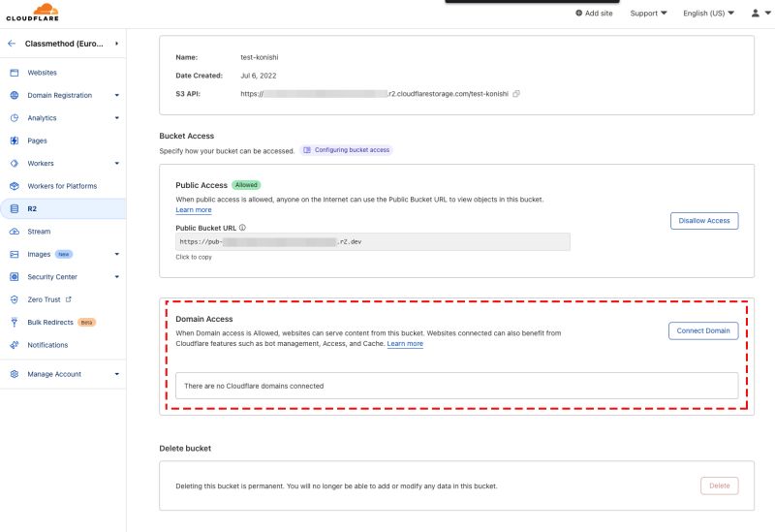Expand the Analytics submenu arrow
This screenshot has height=532, width=775.
click(116, 118)
